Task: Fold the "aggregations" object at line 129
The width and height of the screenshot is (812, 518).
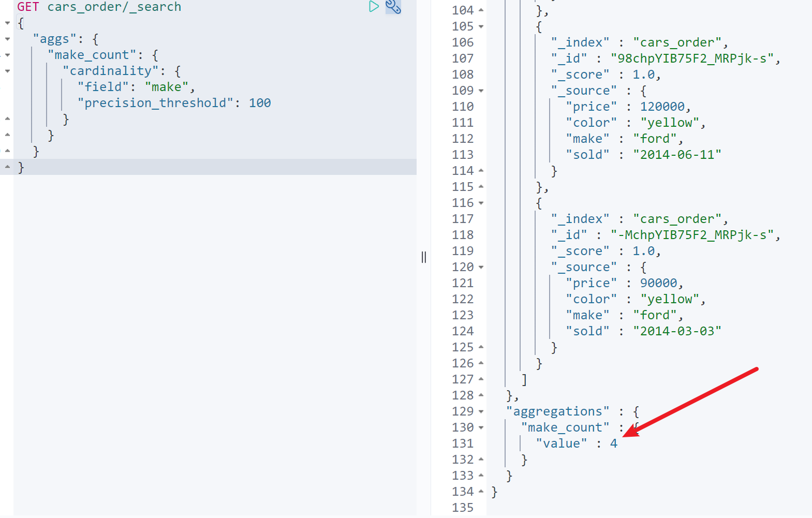Action: click(x=481, y=412)
